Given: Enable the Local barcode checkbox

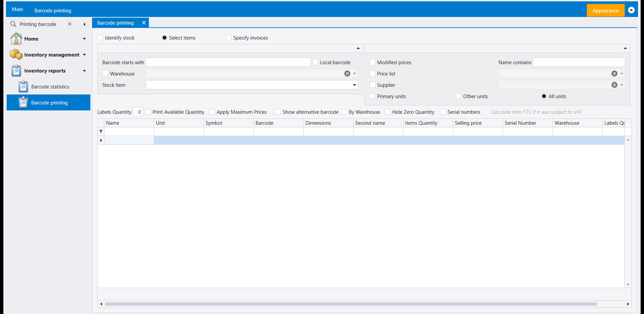Looking at the screenshot, I should click(x=315, y=62).
